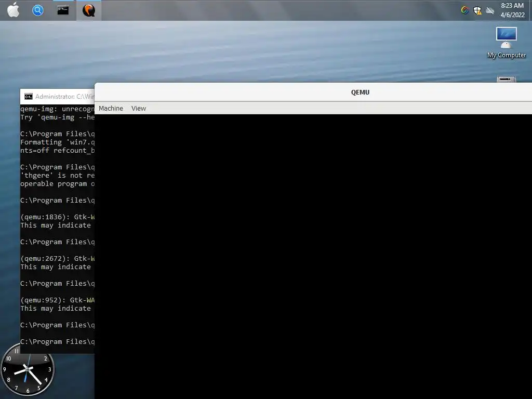This screenshot has height=399, width=532.
Task: Click the 'nts=off refcount_b' line in cmd
Action: click(x=57, y=150)
